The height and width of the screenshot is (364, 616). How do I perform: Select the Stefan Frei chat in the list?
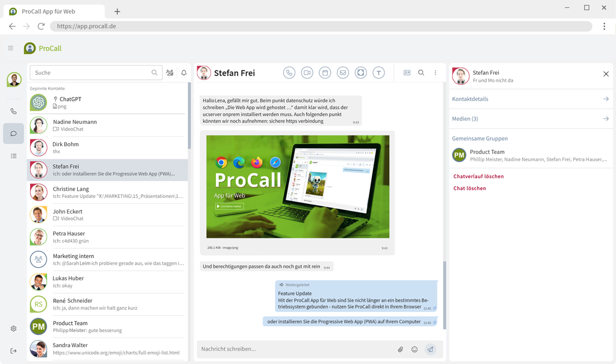107,170
